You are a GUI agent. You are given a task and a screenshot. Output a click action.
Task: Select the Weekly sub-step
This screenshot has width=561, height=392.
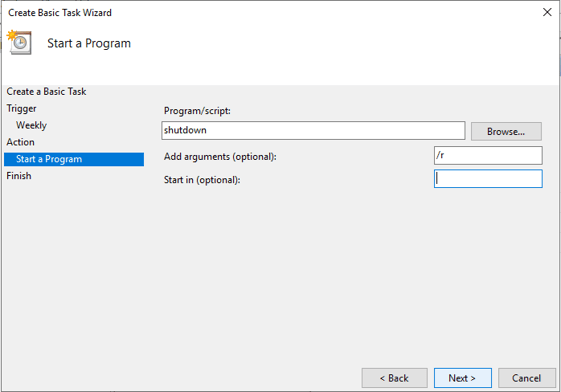pyautogui.click(x=31, y=125)
